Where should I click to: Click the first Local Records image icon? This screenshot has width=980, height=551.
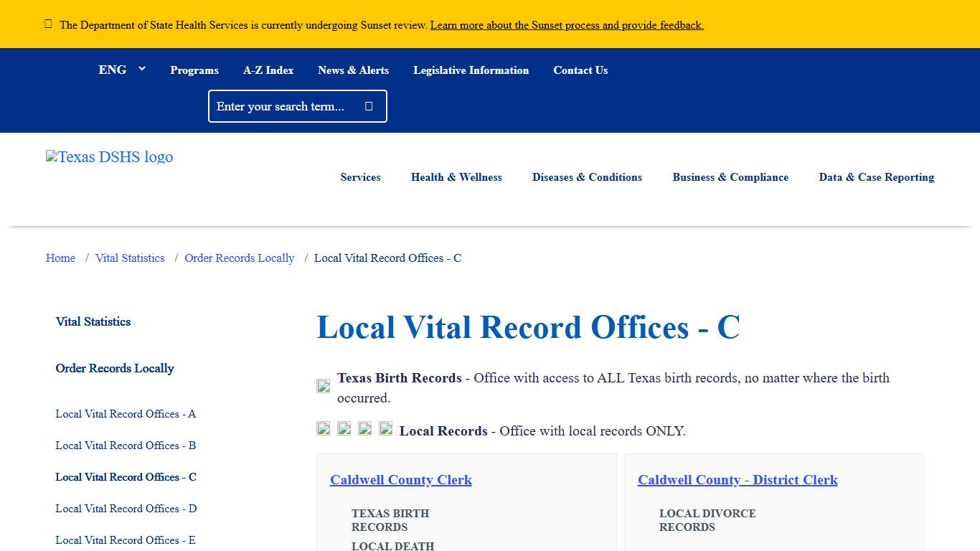click(x=323, y=428)
